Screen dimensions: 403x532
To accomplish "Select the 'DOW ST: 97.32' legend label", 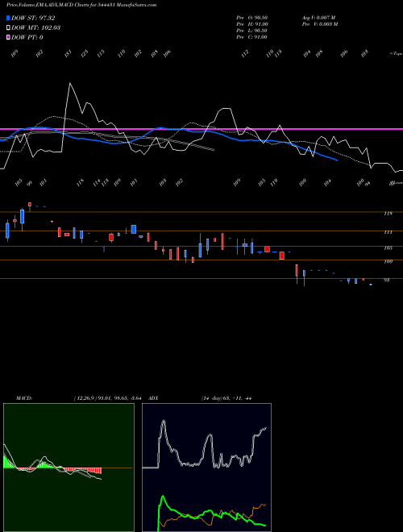I will (33, 18).
